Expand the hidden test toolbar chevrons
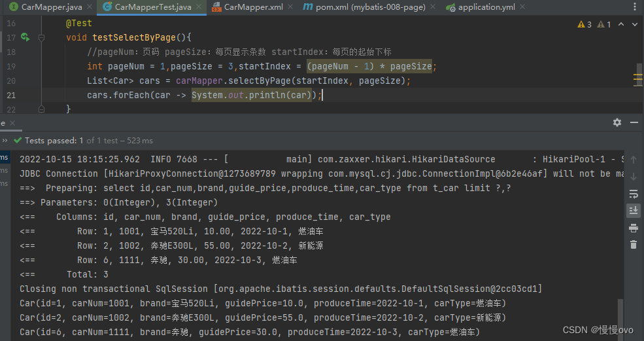Viewport: 644px width, 341px height. click(5, 140)
